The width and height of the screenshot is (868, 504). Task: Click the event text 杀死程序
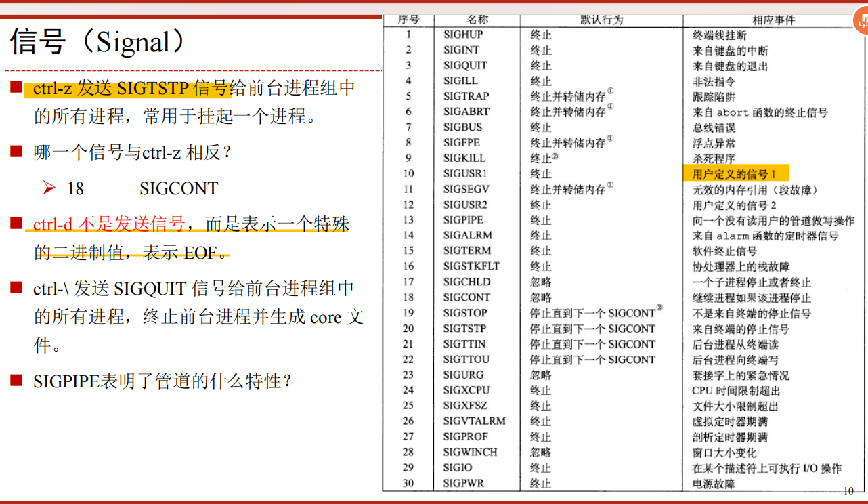coord(714,159)
